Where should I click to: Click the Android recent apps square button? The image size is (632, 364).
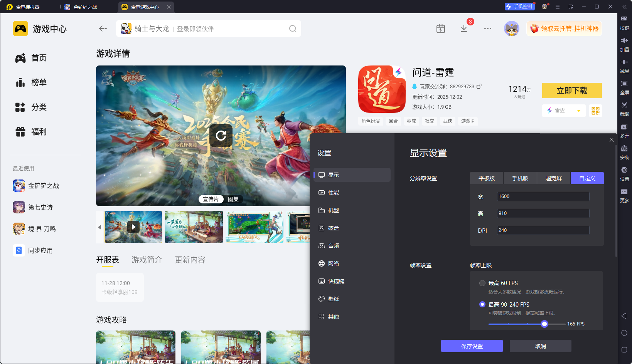coord(624,350)
